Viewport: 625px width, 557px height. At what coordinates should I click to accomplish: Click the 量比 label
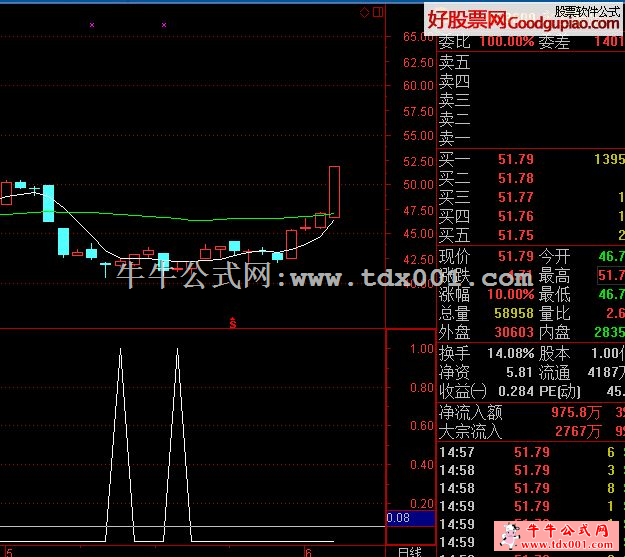click(x=554, y=313)
